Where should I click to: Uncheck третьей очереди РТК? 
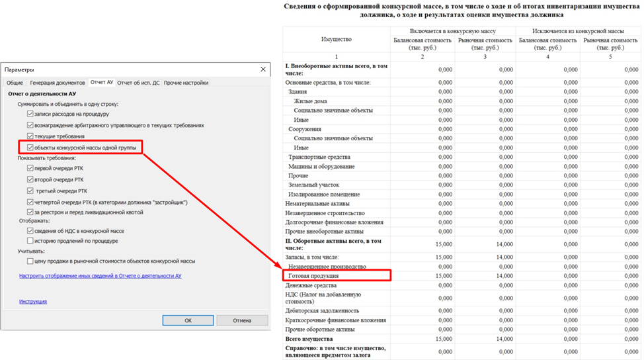pyautogui.click(x=30, y=191)
